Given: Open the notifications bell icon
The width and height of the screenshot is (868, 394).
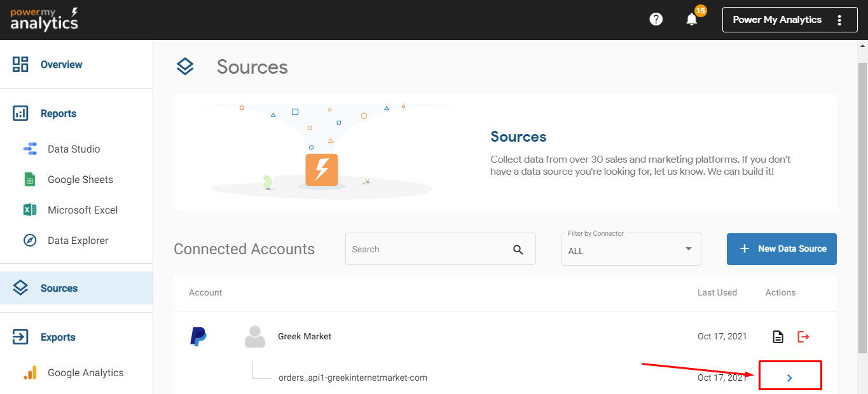Looking at the screenshot, I should pyautogui.click(x=692, y=20).
